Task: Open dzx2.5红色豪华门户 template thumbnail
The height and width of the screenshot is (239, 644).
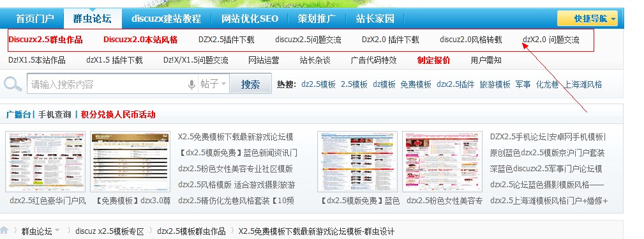Action: (45, 161)
